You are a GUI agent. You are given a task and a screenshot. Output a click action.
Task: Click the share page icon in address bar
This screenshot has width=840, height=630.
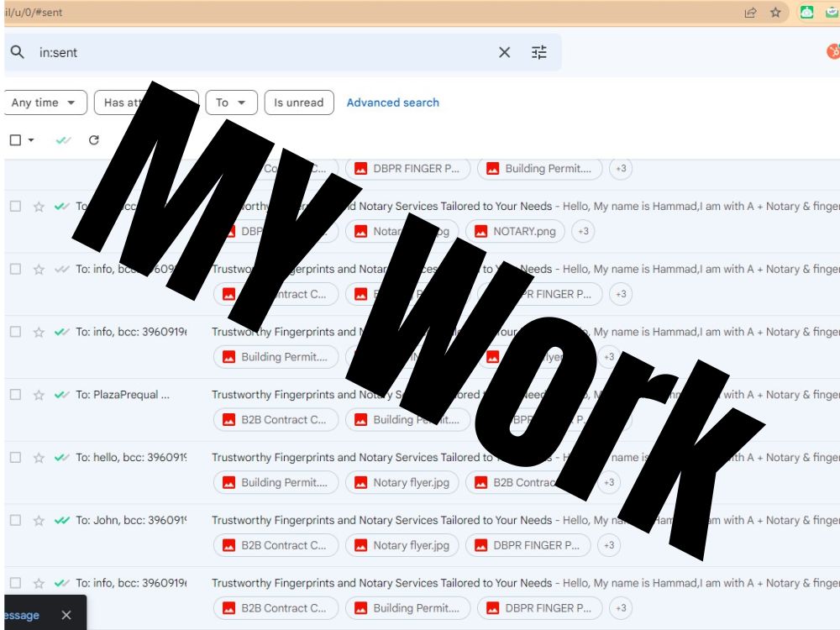coord(750,13)
